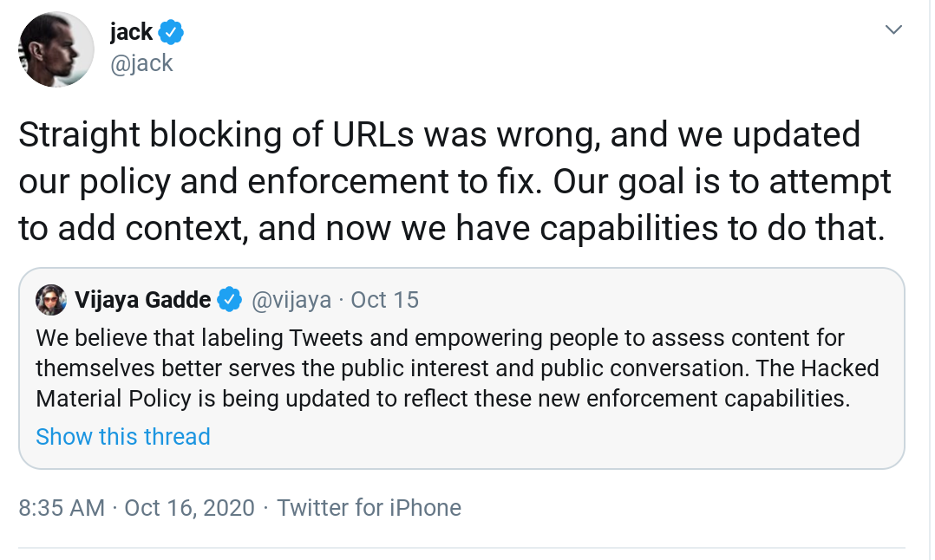Open the 8:35 AM timestamp
Screen dimensions: 935x560
point(62,508)
